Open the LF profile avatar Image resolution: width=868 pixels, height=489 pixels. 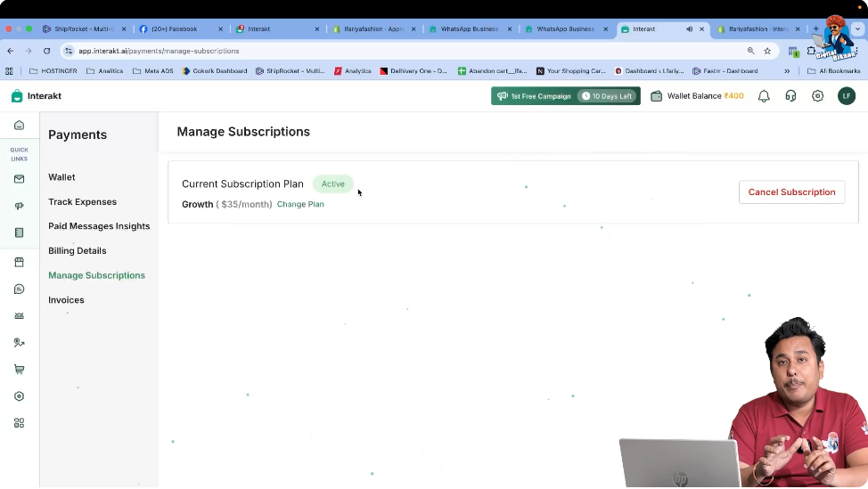(847, 96)
